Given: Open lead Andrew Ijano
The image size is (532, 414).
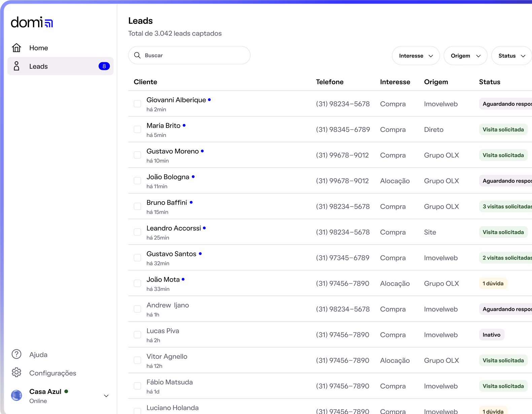Looking at the screenshot, I should pyautogui.click(x=168, y=305).
